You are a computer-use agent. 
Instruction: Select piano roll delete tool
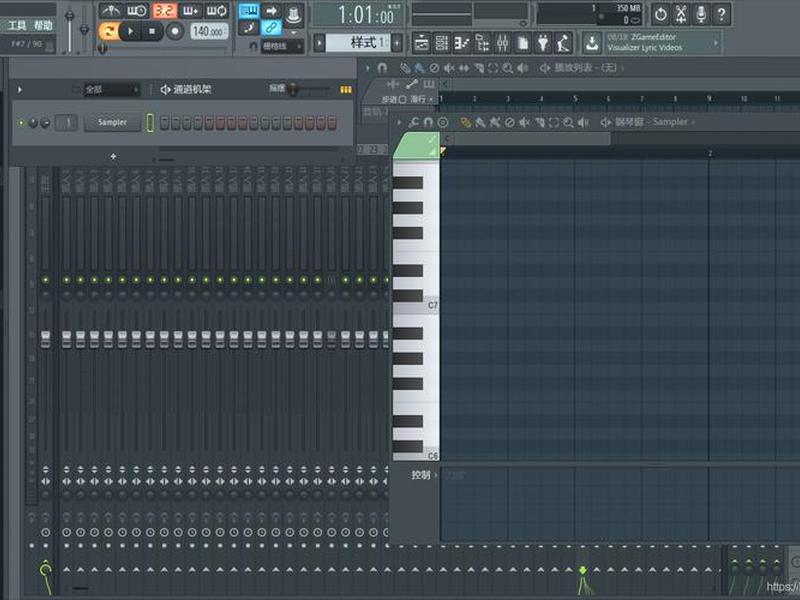510,122
